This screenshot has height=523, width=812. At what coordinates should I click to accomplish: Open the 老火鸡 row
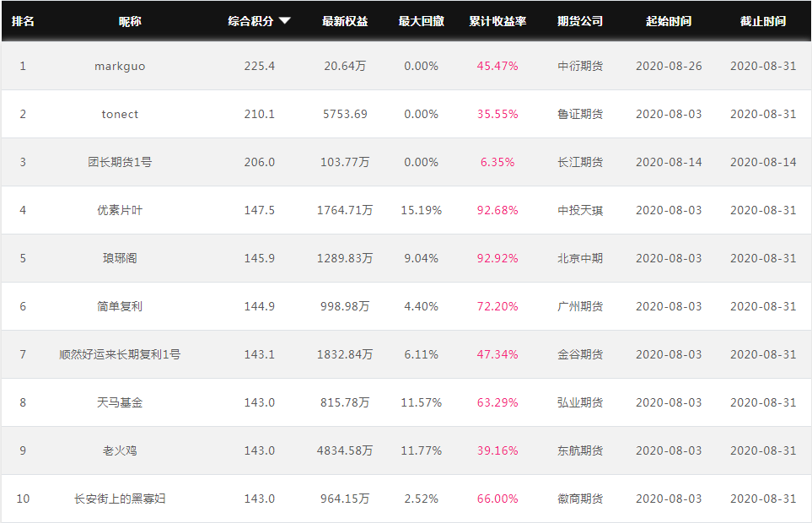tap(120, 450)
